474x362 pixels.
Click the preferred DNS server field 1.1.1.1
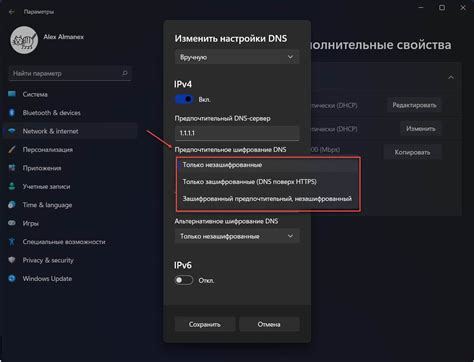(x=237, y=133)
